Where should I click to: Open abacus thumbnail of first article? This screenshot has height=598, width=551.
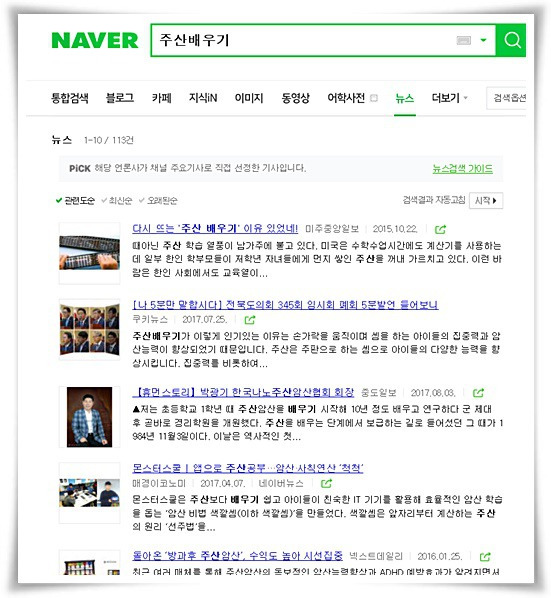point(89,253)
